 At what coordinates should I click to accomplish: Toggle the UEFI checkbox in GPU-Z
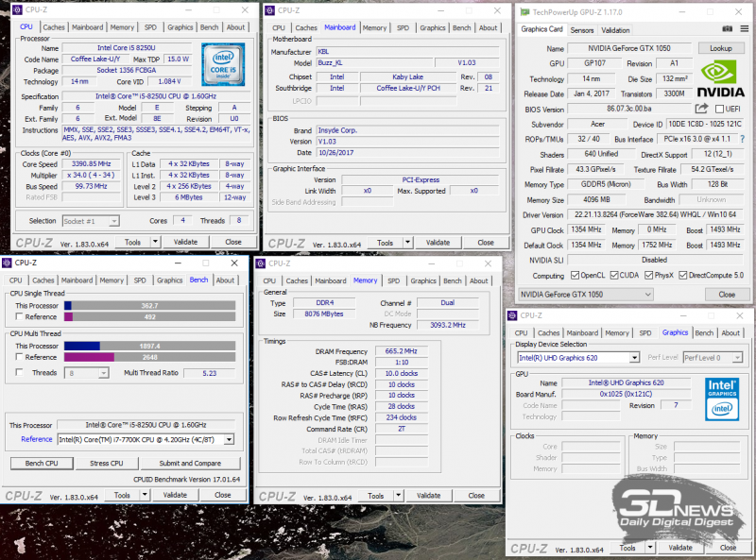coord(719,109)
